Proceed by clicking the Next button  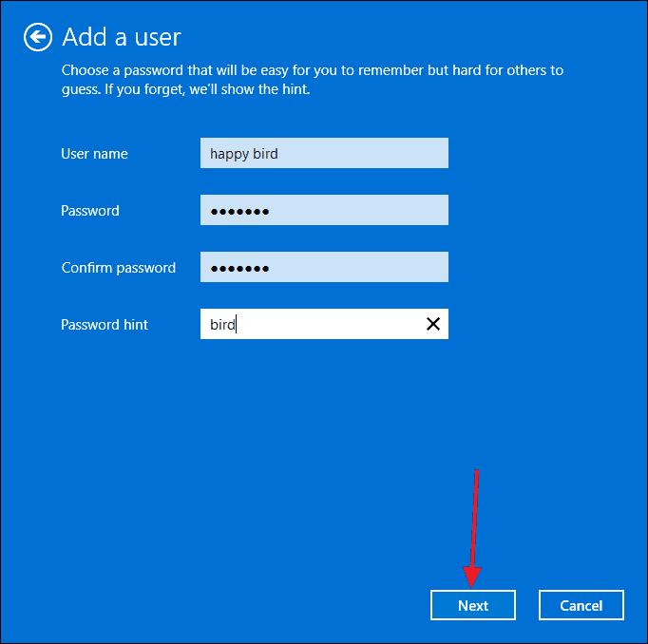[473, 605]
